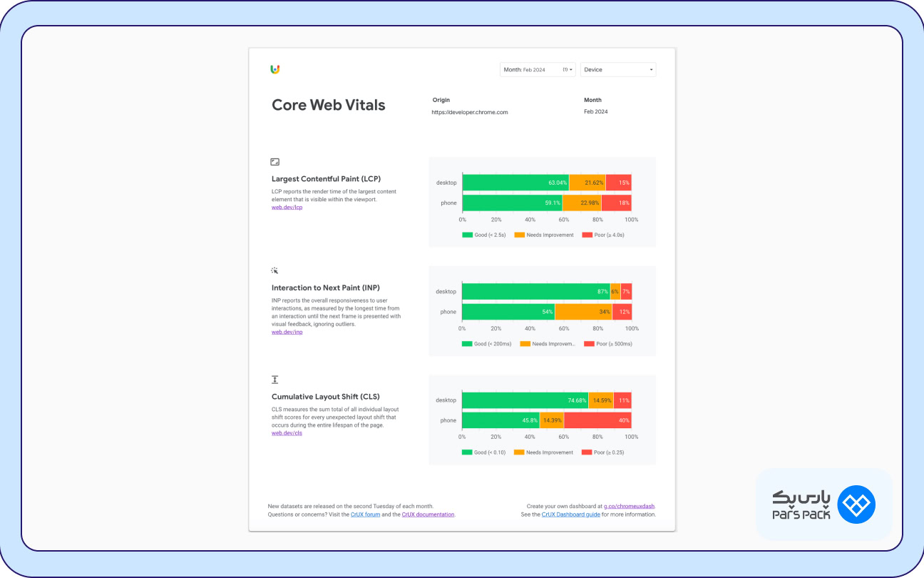Click the Good (< 2.5s) legend label

pos(490,235)
